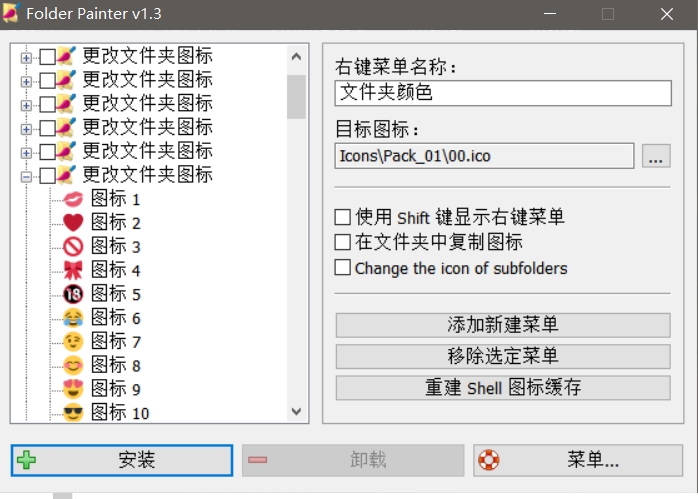
Task: Select the 图标 9 label
Action: (x=116, y=389)
